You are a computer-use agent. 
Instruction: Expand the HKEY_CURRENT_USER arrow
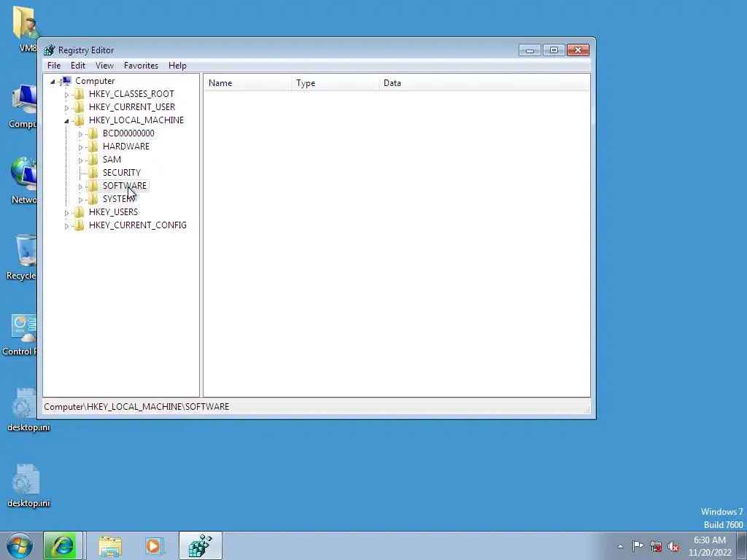point(66,108)
